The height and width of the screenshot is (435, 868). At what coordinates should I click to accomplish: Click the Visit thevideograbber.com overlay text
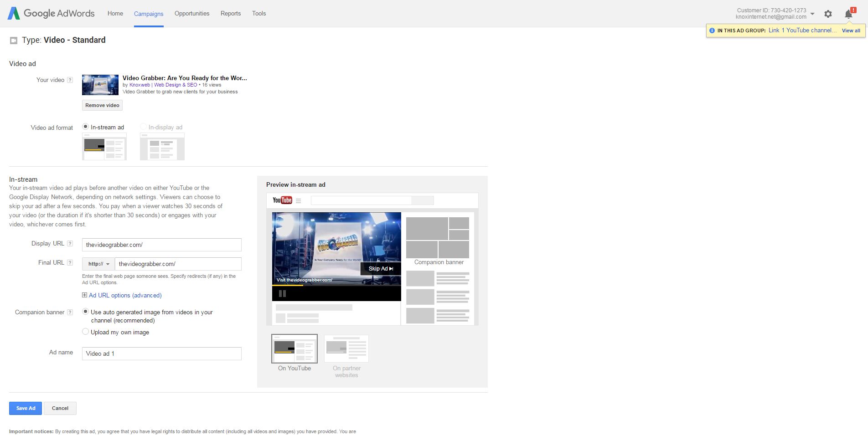tap(305, 280)
